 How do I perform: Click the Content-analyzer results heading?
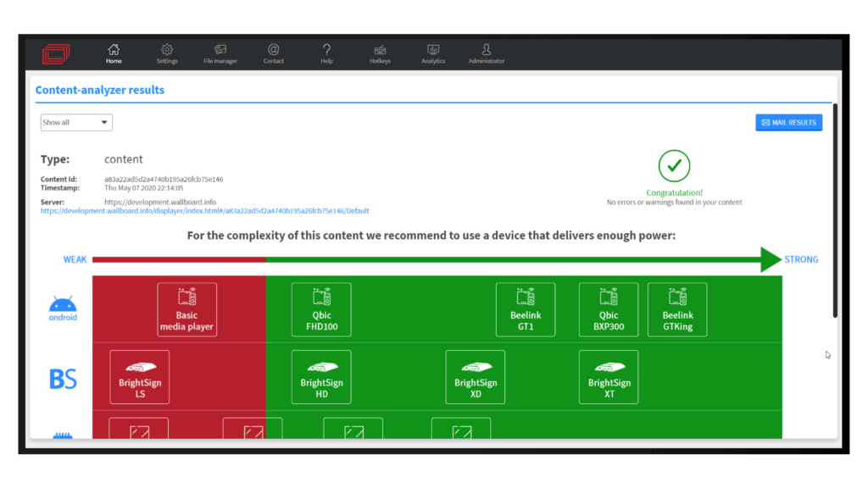pos(100,90)
